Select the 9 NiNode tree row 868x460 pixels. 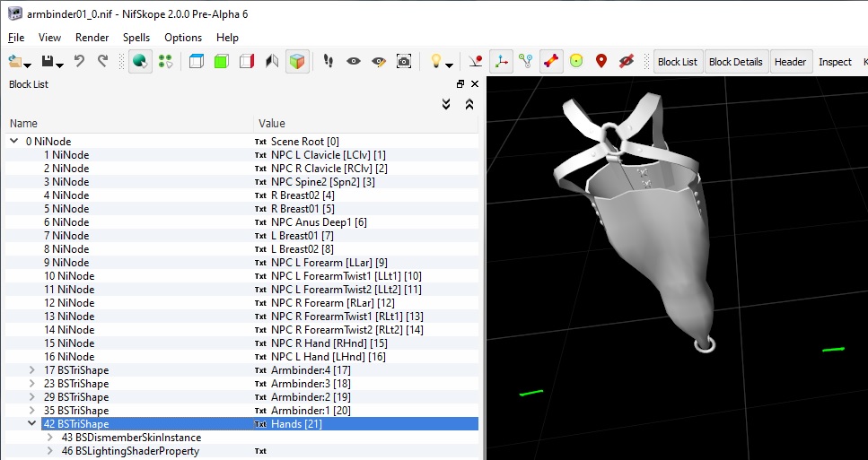point(241,263)
